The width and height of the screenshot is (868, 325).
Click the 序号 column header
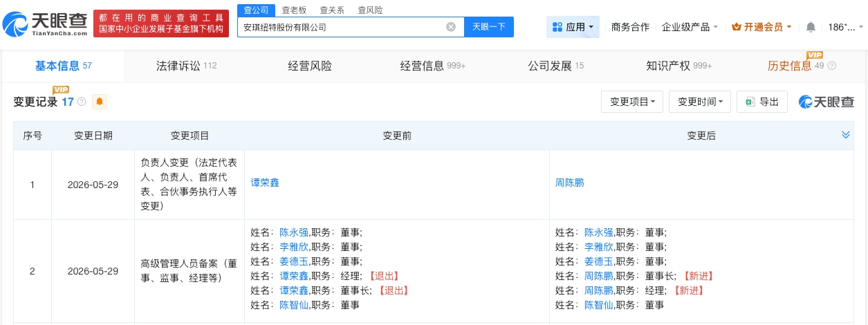tap(33, 136)
